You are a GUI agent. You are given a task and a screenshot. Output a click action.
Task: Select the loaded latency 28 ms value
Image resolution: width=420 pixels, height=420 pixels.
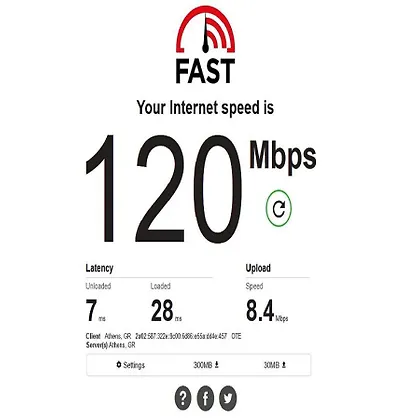click(x=166, y=311)
